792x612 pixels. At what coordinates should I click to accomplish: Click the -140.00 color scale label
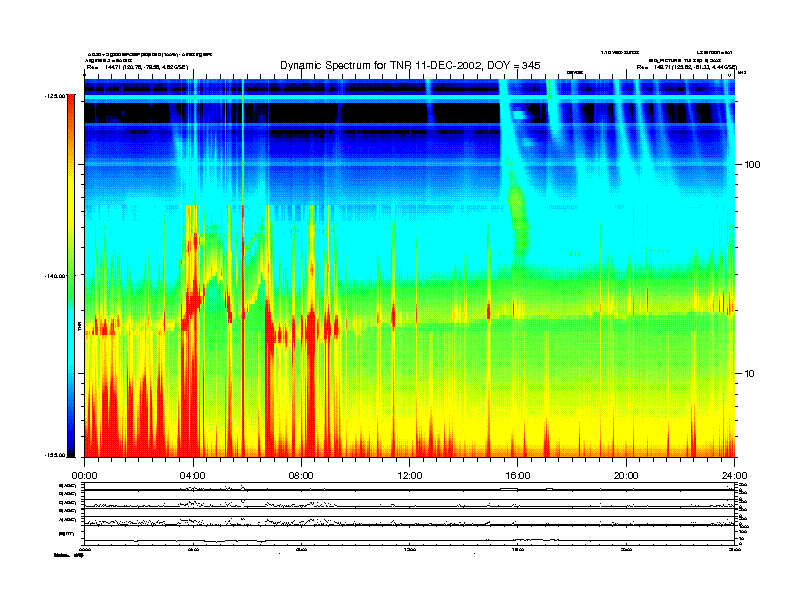[55, 276]
